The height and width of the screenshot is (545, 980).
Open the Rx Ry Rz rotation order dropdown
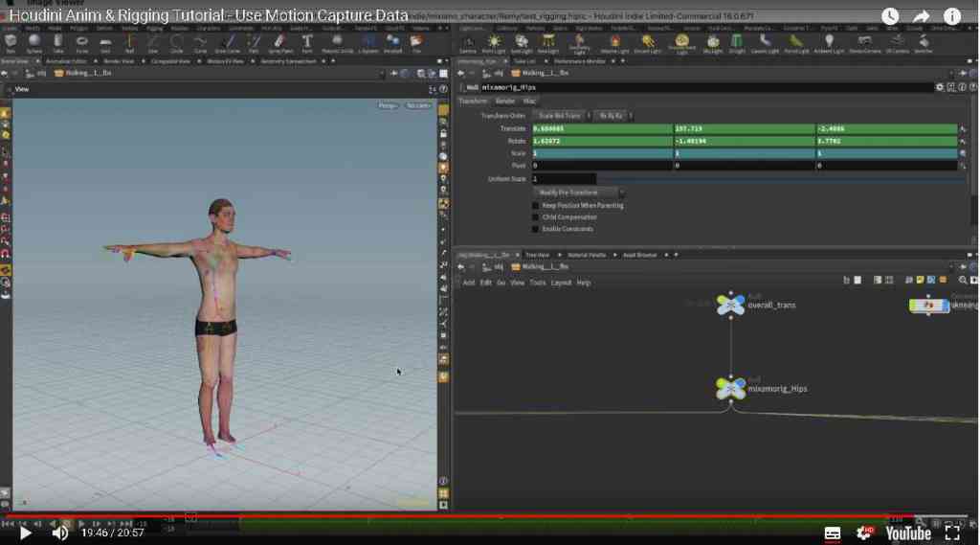[613, 116]
